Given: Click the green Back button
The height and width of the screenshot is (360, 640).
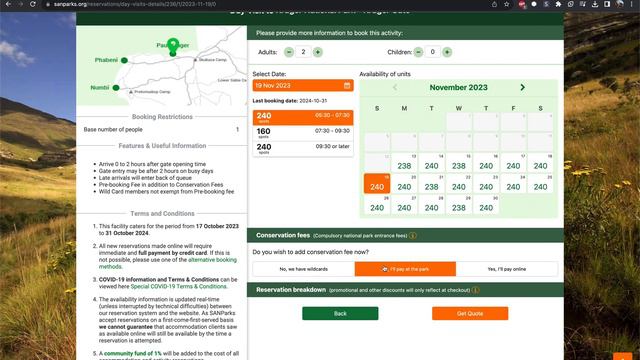Looking at the screenshot, I should click(x=340, y=313).
